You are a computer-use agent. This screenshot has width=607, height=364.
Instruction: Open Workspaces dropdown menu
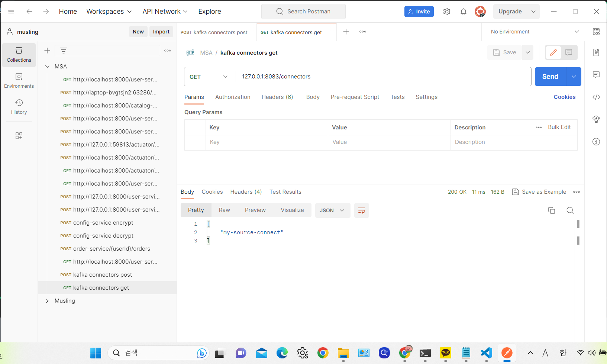(x=109, y=12)
